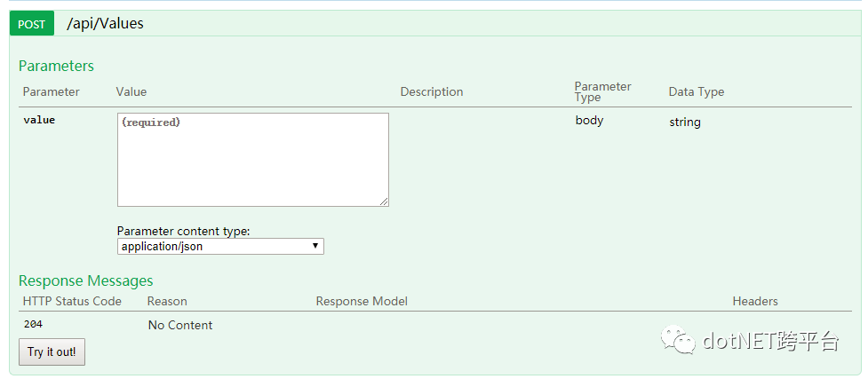The height and width of the screenshot is (379, 868).
Task: Click inside the value body textarea
Action: pyautogui.click(x=252, y=160)
